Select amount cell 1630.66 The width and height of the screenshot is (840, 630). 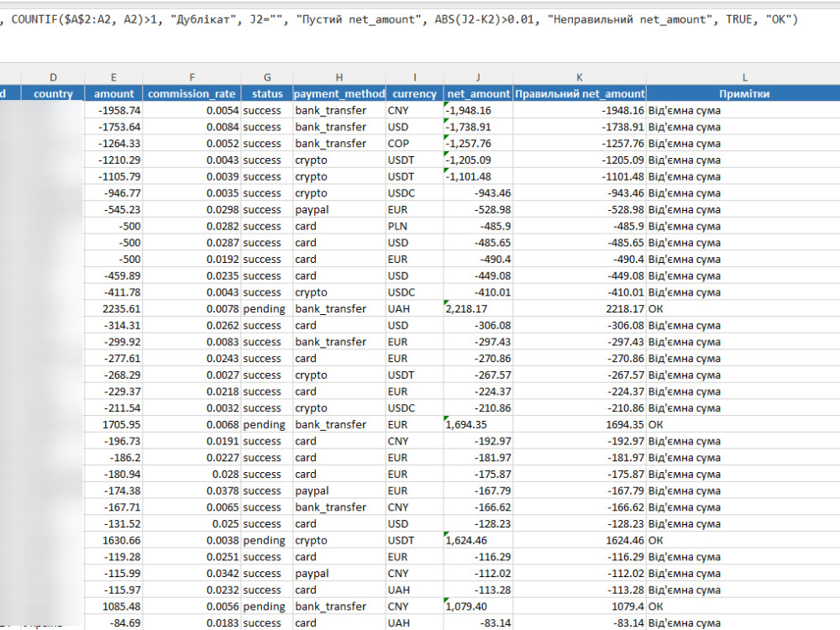tap(113, 540)
